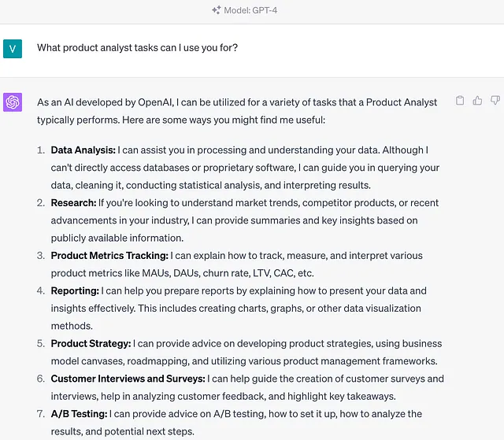504x440 pixels.
Task: Click the user avatar labeled V
Action: point(13,49)
